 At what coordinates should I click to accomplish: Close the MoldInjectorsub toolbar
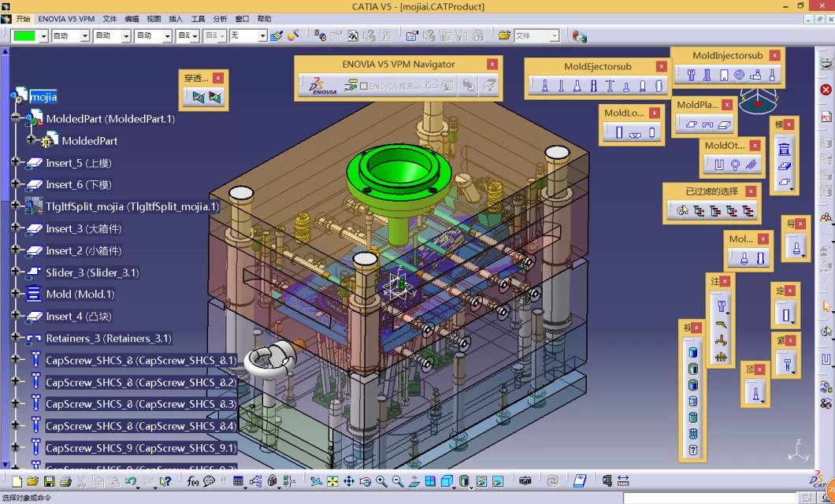click(x=775, y=55)
